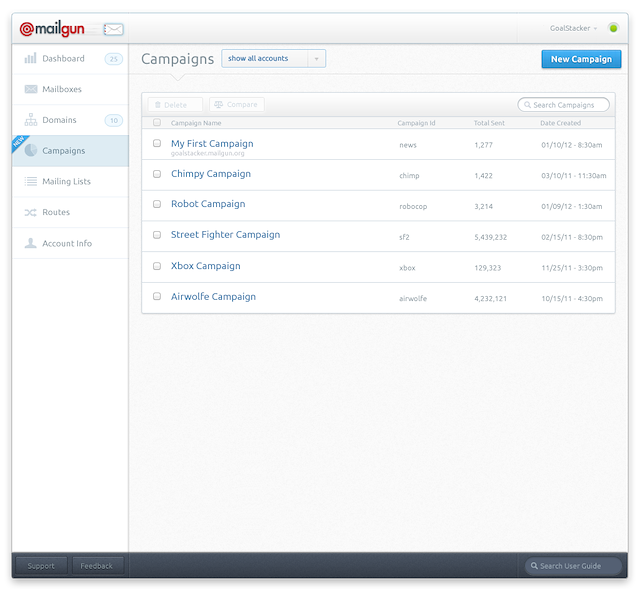This screenshot has height=590, width=640.
Task: Sort by the Date Created column header
Action: (560, 123)
